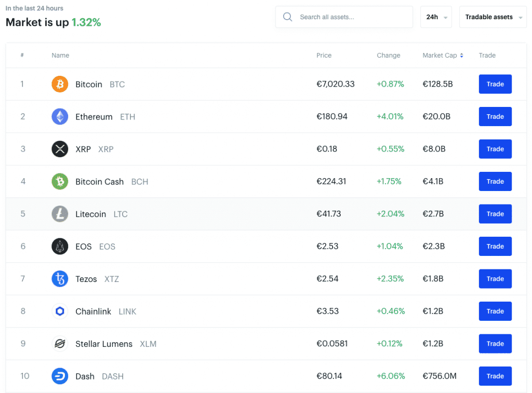Open the 24h time range dropdown
The width and height of the screenshot is (532, 393).
[x=436, y=17]
